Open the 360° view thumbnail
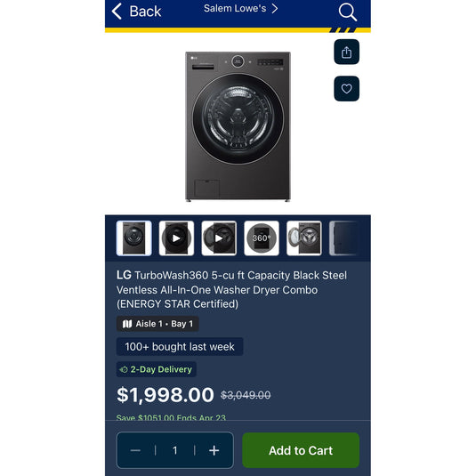Screen dimensions: 476x476 click(262, 238)
